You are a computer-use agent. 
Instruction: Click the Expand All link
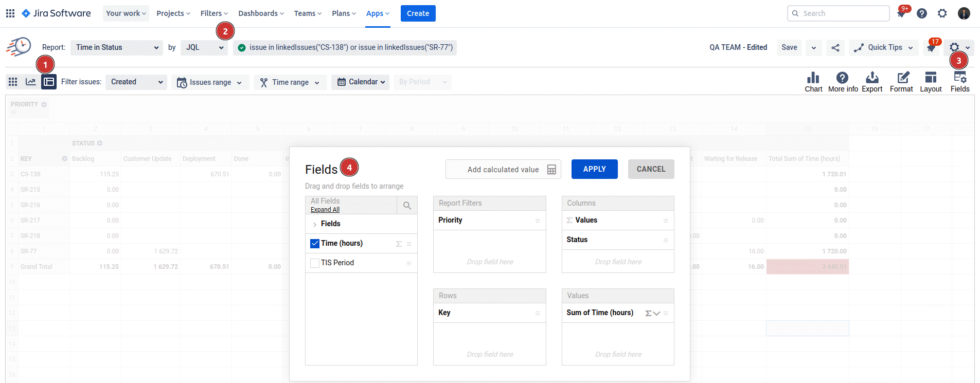(x=325, y=210)
